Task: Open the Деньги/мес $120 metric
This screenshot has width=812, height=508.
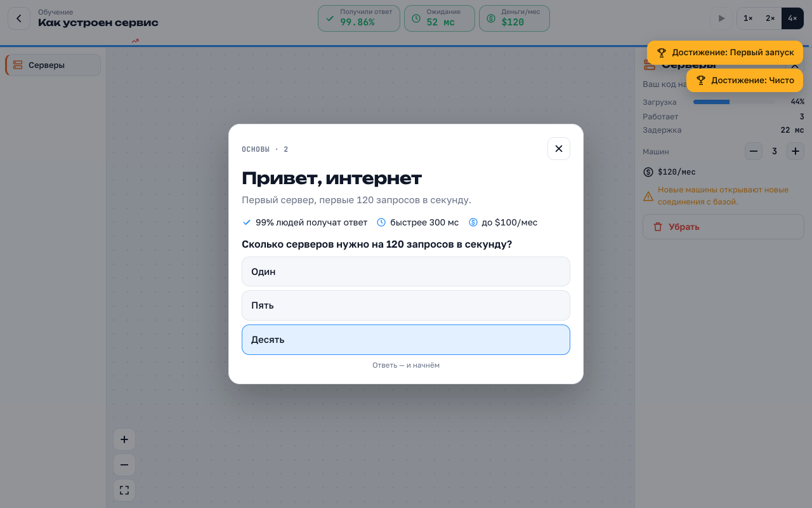Action: (x=514, y=18)
